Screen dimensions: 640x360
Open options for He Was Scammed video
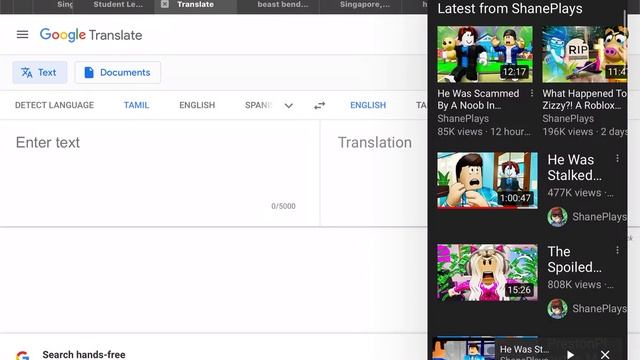531,93
